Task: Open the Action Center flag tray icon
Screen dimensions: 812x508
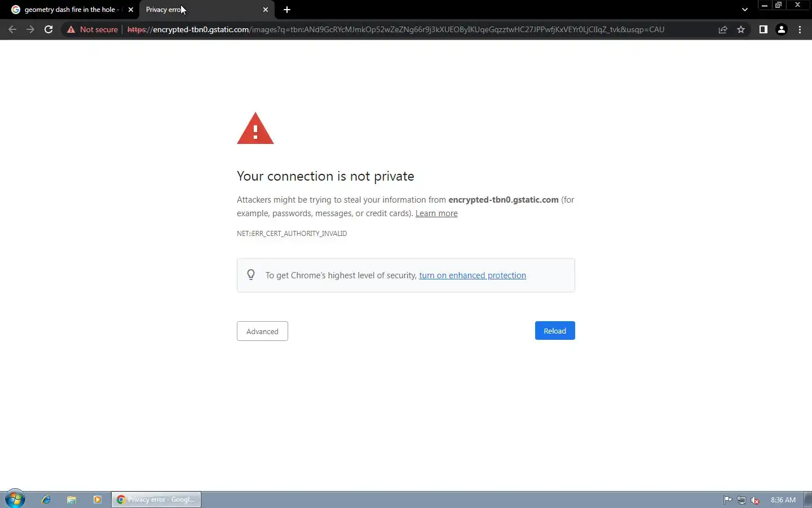Action: [727, 500]
